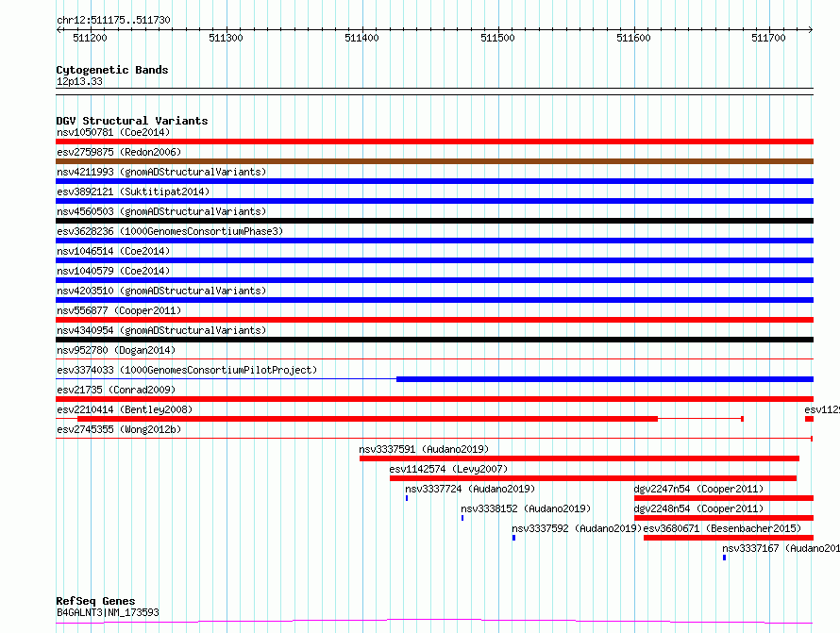Click the magenta B4GALNT3 gene line
840x633 pixels.
point(434,622)
